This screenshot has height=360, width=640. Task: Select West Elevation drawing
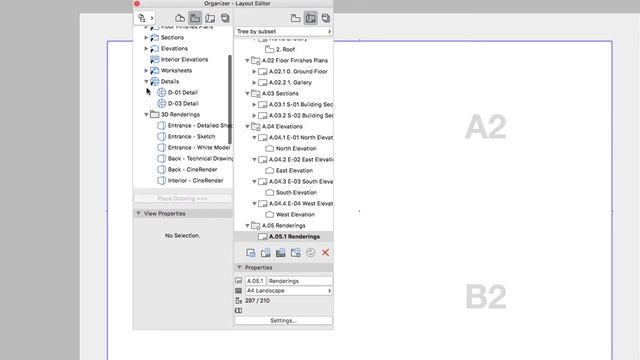coord(295,215)
